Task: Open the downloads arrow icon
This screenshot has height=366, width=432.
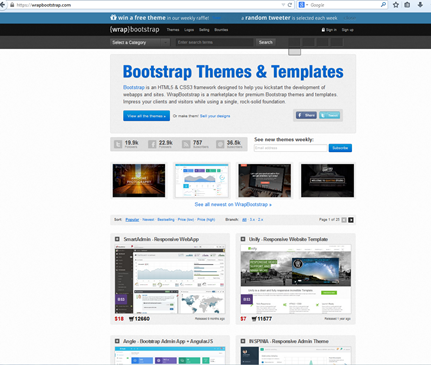Action: (420, 5)
